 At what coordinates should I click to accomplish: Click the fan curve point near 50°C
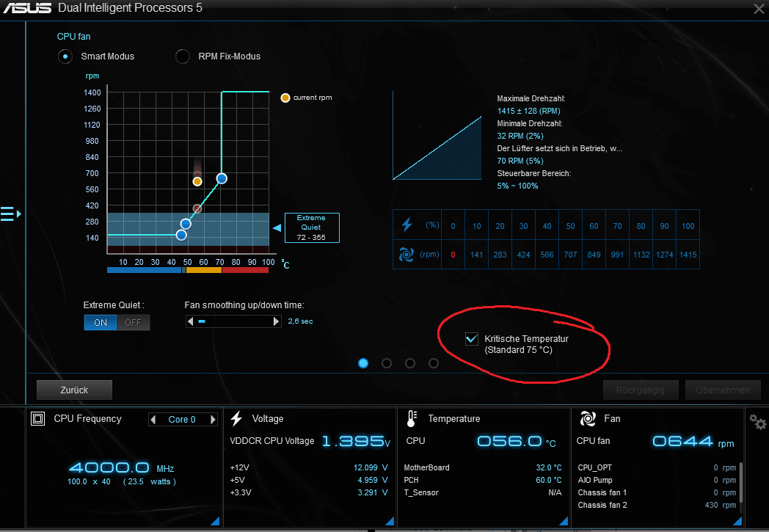(186, 224)
